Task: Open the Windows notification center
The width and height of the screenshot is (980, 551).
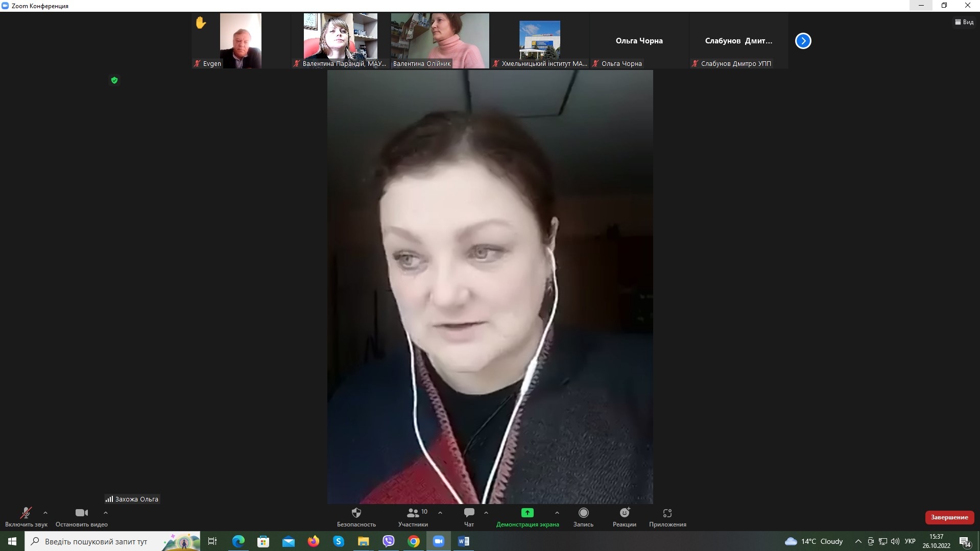Action: (x=965, y=541)
